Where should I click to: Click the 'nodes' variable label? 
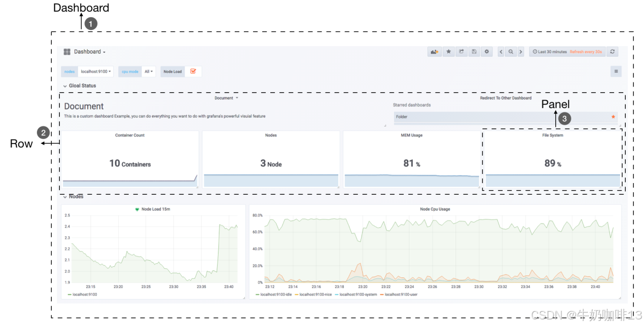click(x=69, y=71)
